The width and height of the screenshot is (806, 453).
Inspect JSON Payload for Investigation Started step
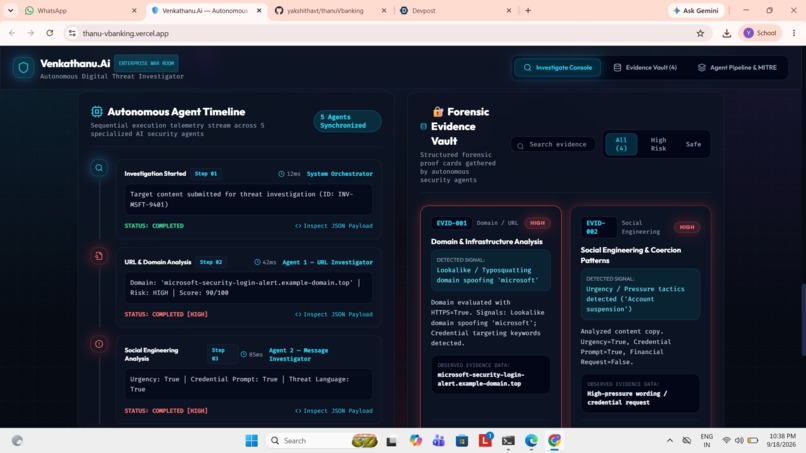coord(334,226)
